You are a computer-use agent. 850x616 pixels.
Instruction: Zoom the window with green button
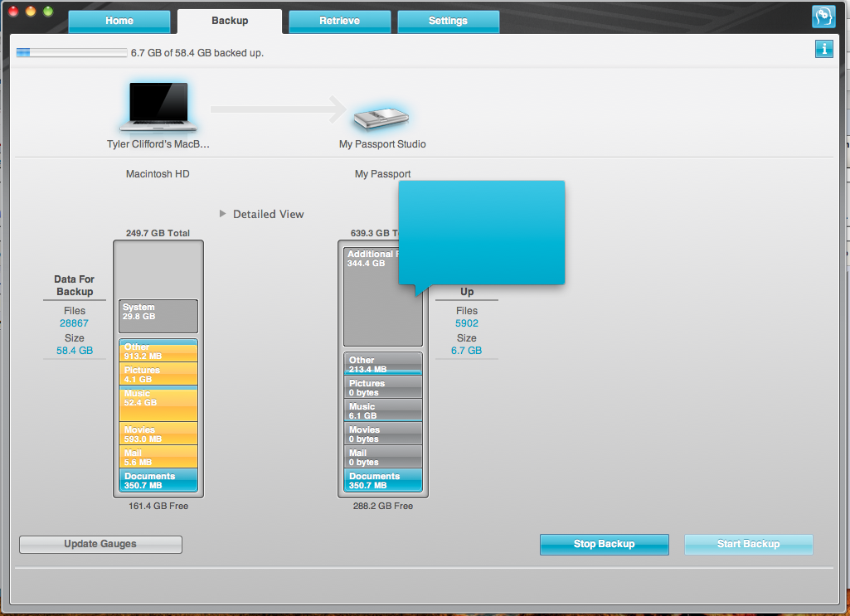pyautogui.click(x=48, y=12)
